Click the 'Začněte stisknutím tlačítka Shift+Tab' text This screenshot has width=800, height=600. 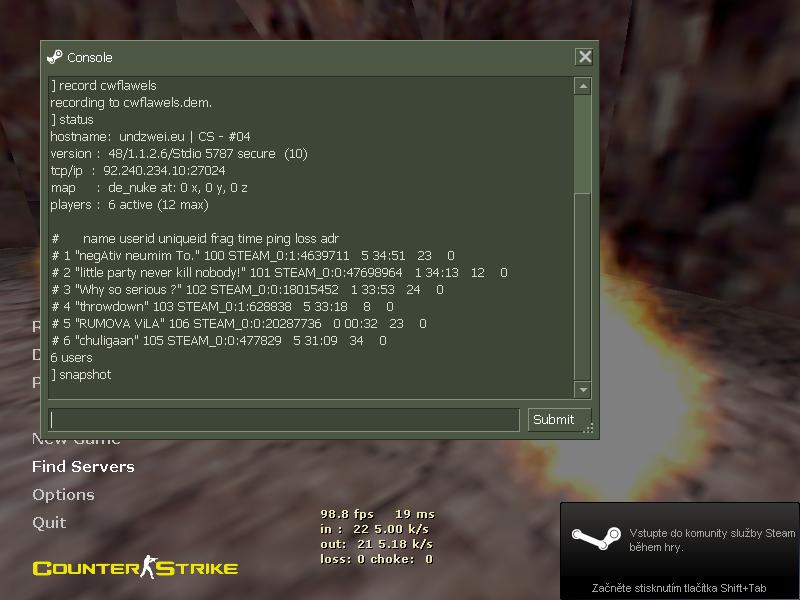click(x=679, y=588)
